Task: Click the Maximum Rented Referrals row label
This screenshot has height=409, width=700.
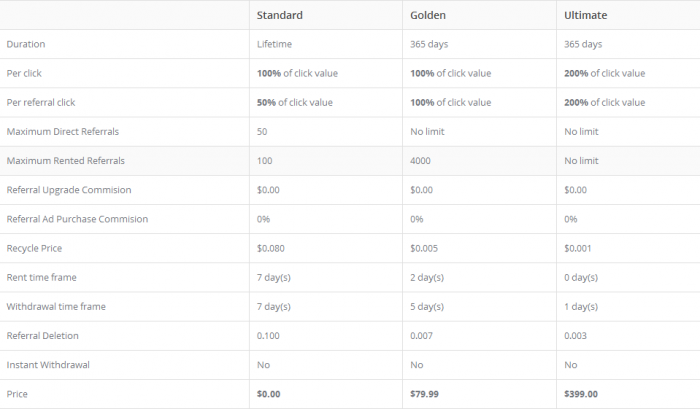Action: [66, 161]
